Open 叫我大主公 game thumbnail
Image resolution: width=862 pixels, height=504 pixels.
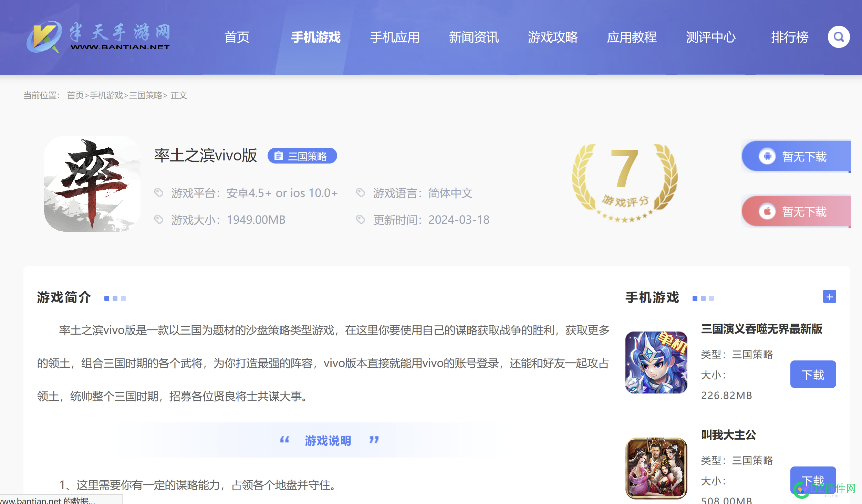coord(656,468)
